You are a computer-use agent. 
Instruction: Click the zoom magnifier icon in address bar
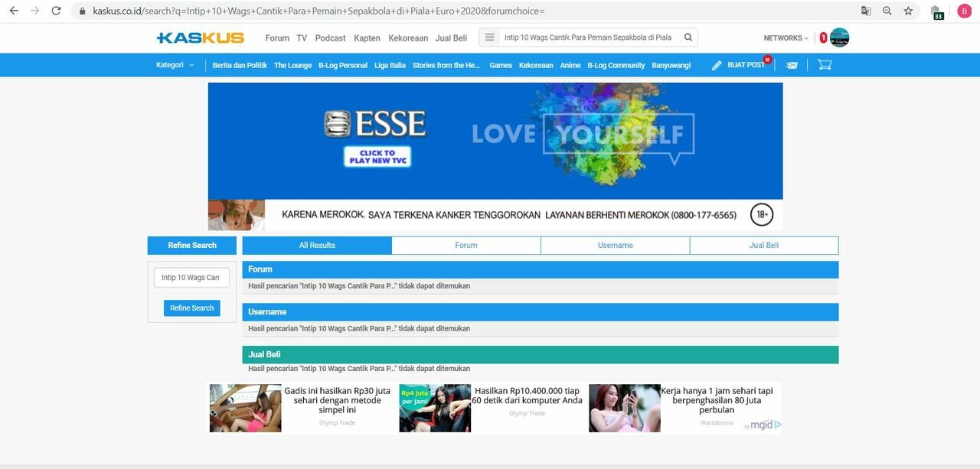click(x=887, y=11)
